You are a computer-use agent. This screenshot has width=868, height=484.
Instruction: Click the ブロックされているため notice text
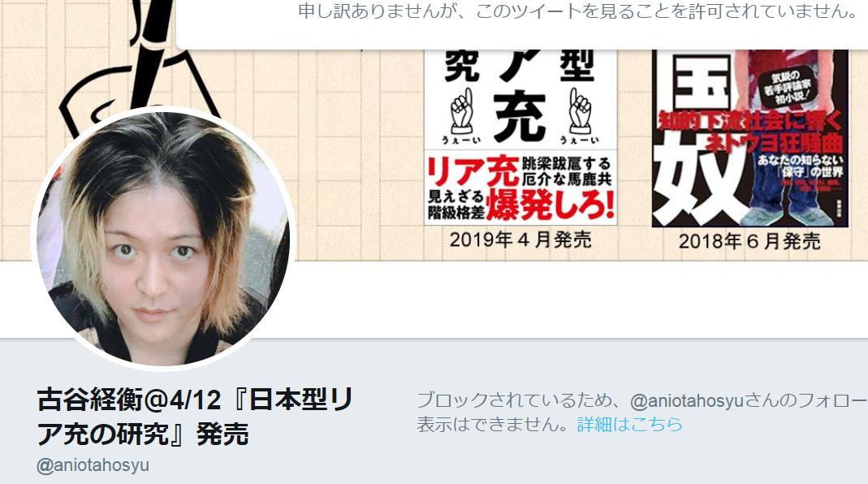642,412
